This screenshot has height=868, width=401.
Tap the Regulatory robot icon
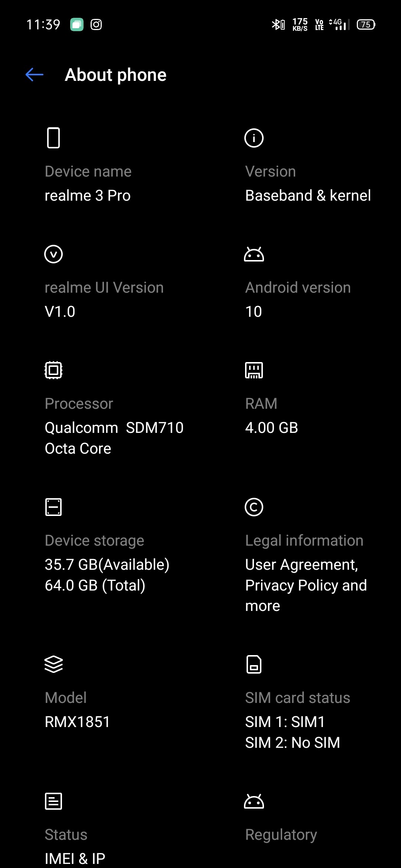click(254, 801)
